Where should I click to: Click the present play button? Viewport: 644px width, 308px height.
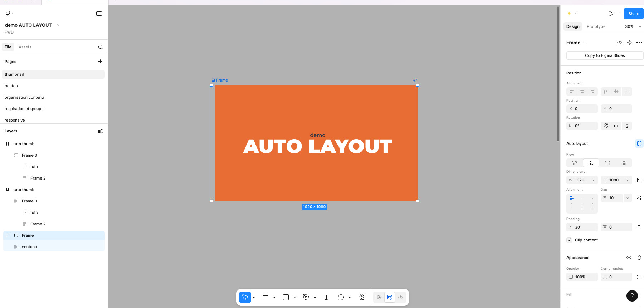611,14
